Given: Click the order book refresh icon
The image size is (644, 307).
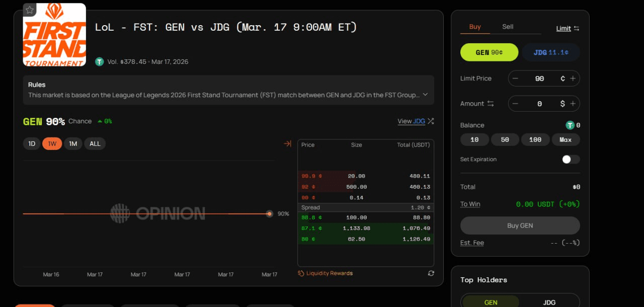Looking at the screenshot, I should tap(431, 273).
